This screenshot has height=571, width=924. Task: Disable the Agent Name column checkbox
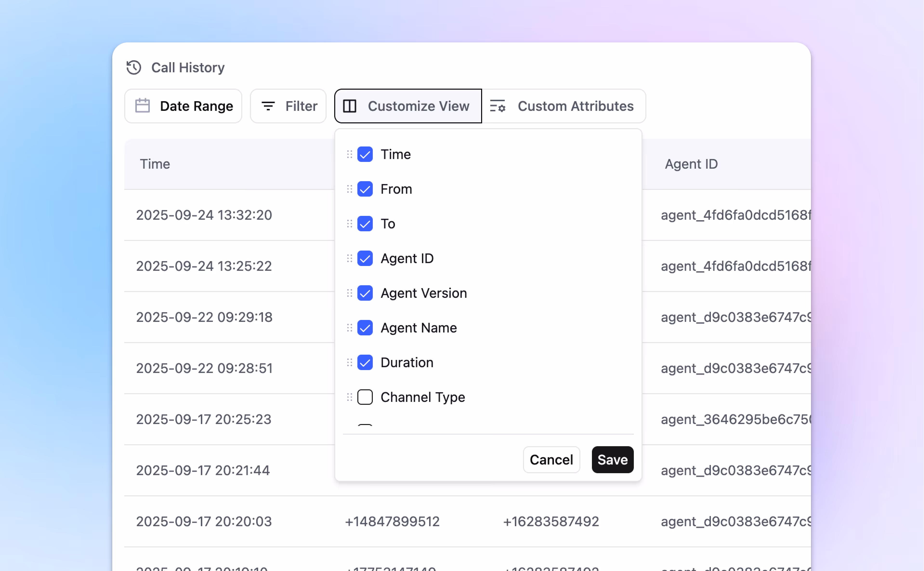point(365,328)
